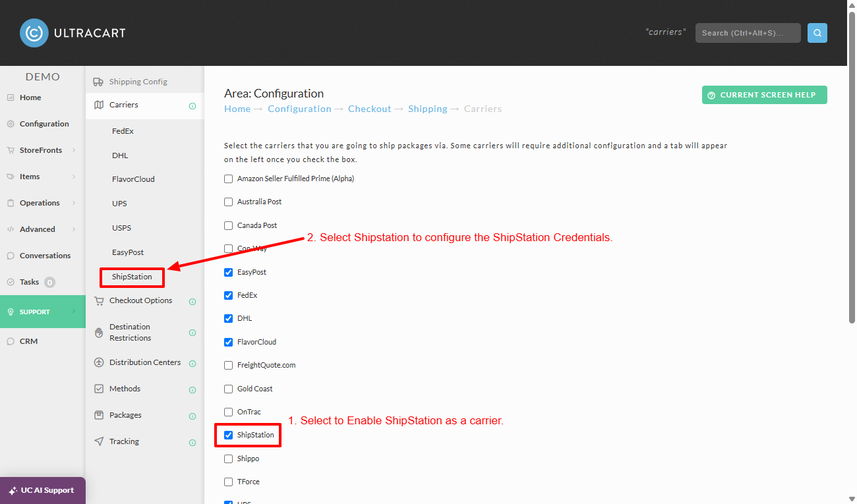Image resolution: width=857 pixels, height=504 pixels.
Task: Check the Australia Post checkbox
Action: [x=229, y=202]
